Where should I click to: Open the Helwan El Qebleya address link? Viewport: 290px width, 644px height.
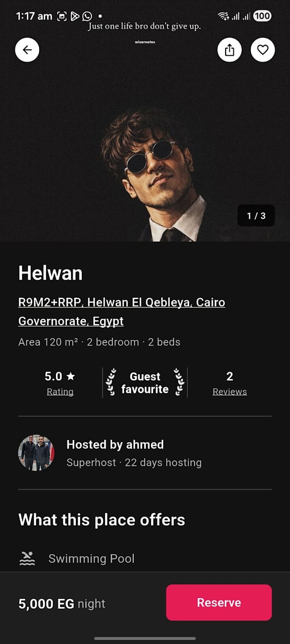point(122,312)
